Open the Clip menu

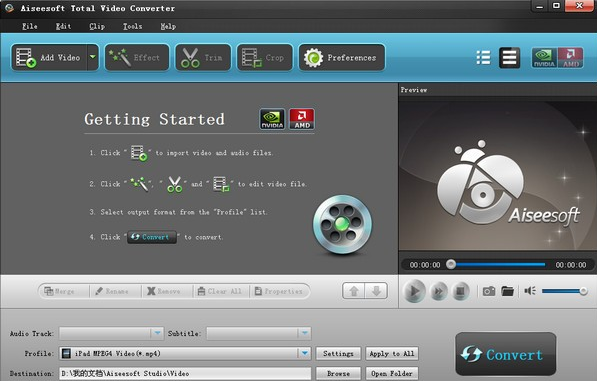97,26
